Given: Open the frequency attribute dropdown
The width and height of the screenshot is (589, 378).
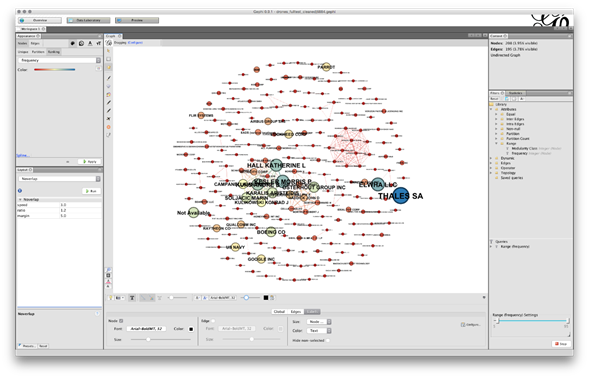Looking at the screenshot, I should (x=60, y=60).
